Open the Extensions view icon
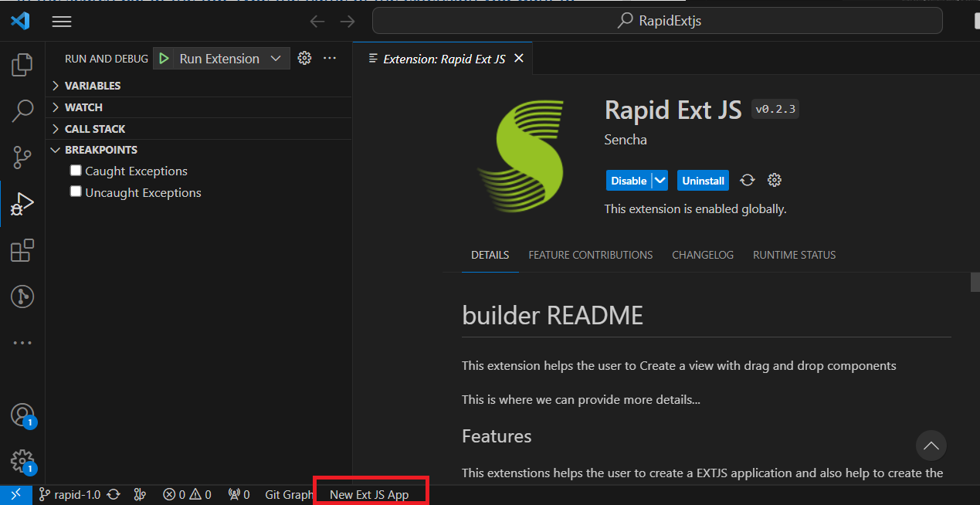980x505 pixels. click(22, 250)
